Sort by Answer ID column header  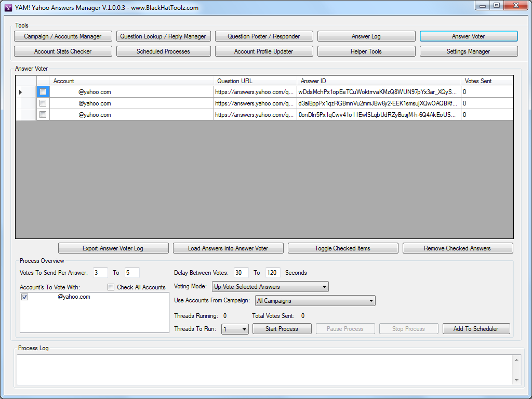(x=379, y=81)
